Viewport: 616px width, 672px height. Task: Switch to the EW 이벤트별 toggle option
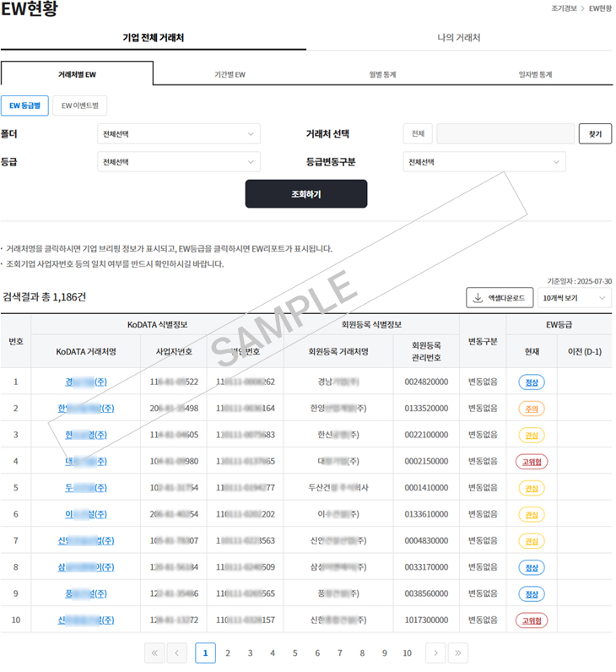point(79,106)
